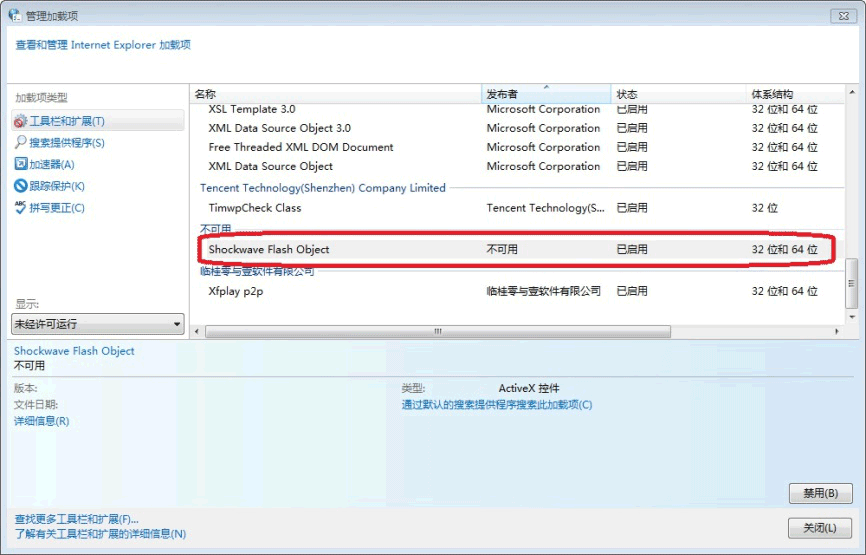The height and width of the screenshot is (555, 866).
Task: Click the horizontal scrollbar thumb
Action: [438, 331]
